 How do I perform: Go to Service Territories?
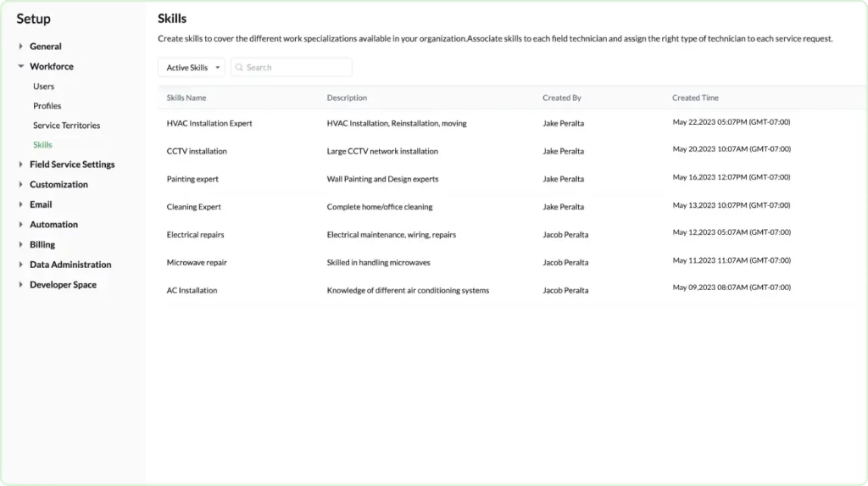66,126
